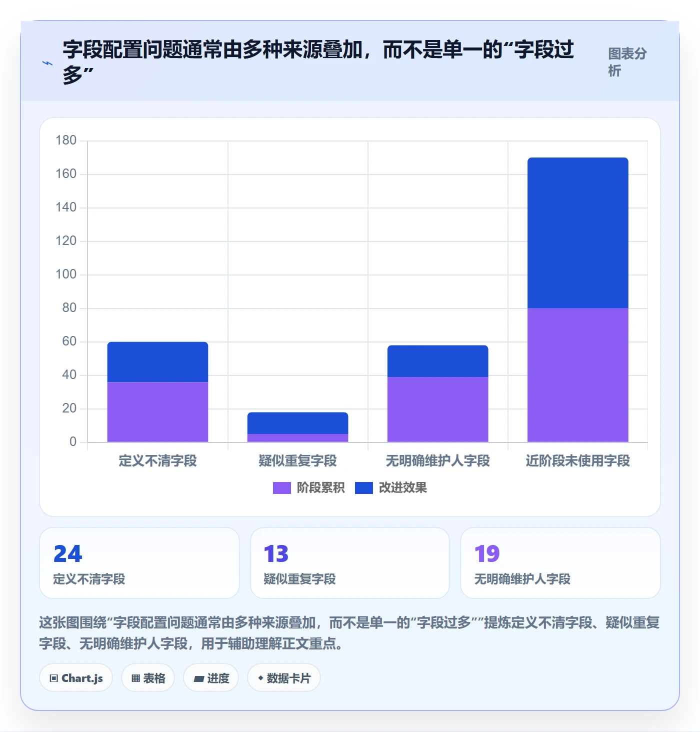700x732 pixels.
Task: Click the lightning bolt icon beside the title
Action: click(47, 63)
